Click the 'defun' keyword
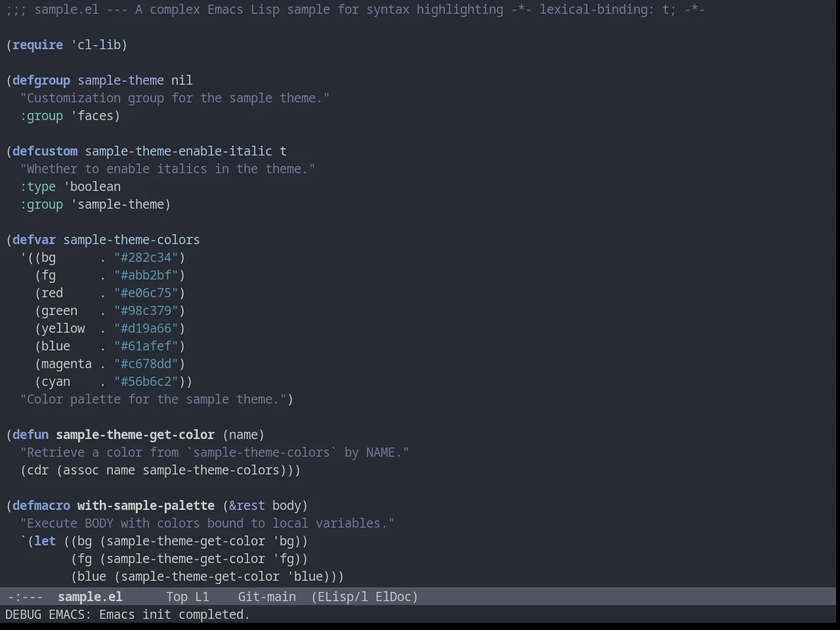The height and width of the screenshot is (630, 840). 30,434
